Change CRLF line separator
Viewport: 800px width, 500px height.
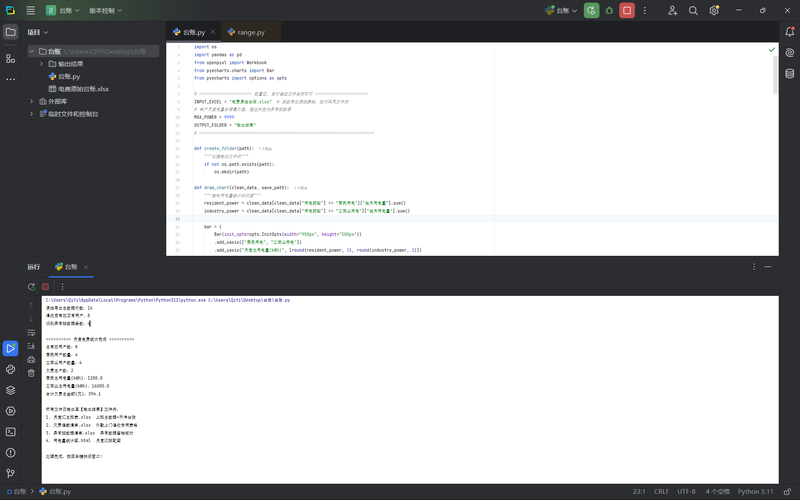661,491
